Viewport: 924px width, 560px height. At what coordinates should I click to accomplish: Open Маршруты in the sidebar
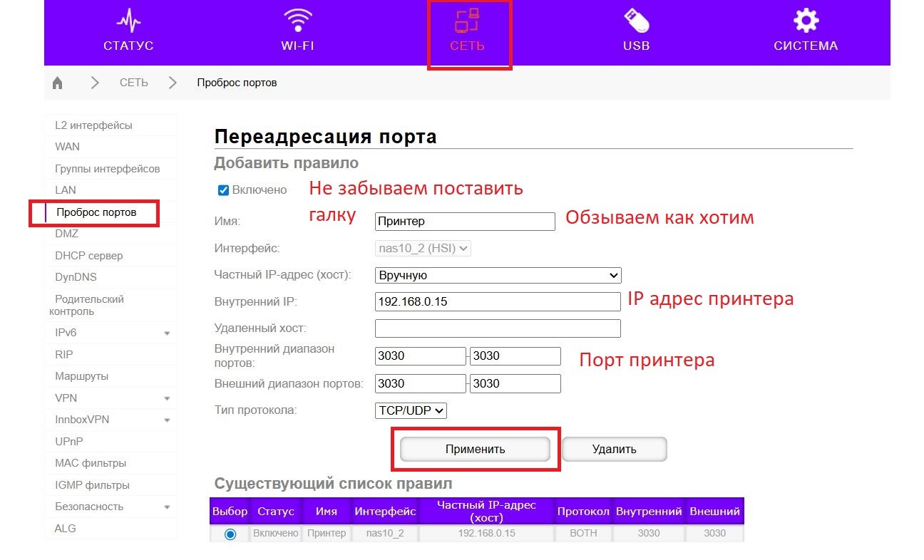tap(81, 376)
